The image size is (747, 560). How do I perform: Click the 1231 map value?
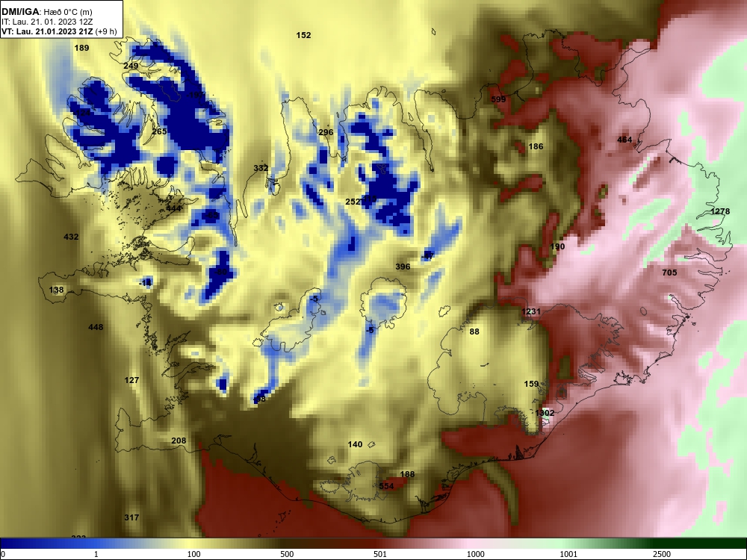tap(531, 312)
